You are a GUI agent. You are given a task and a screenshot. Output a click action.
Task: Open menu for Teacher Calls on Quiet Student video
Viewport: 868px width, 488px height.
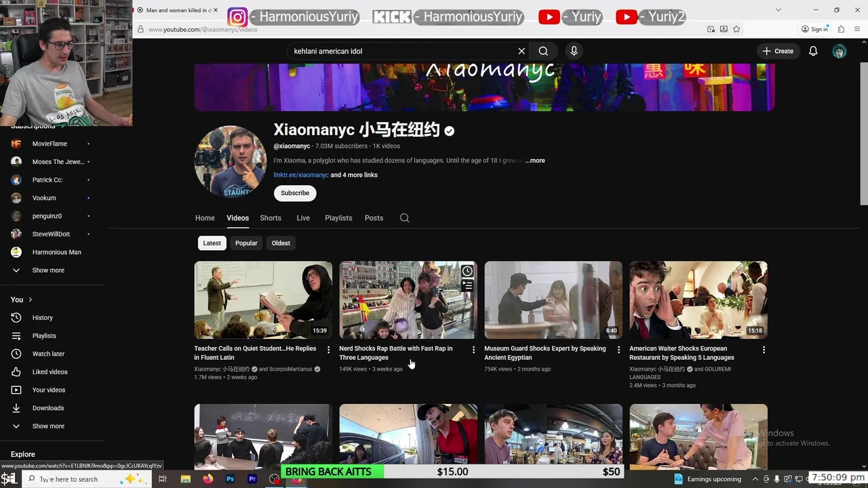coord(328,350)
